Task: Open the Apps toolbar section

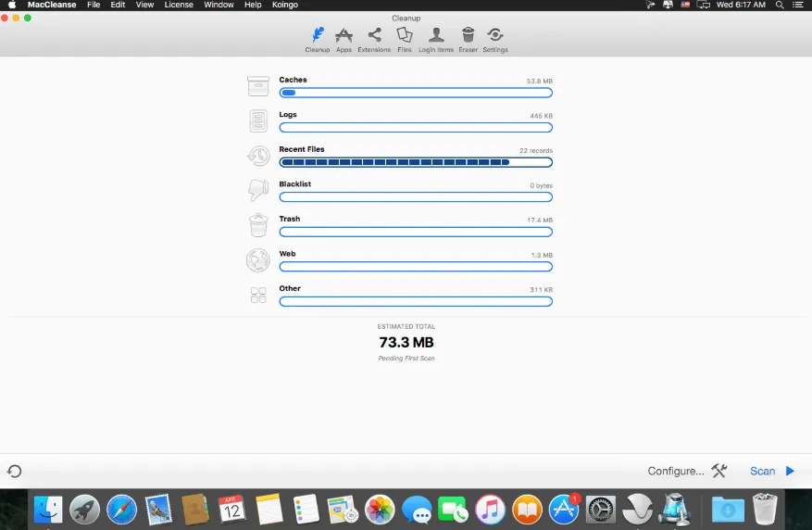Action: [x=344, y=40]
